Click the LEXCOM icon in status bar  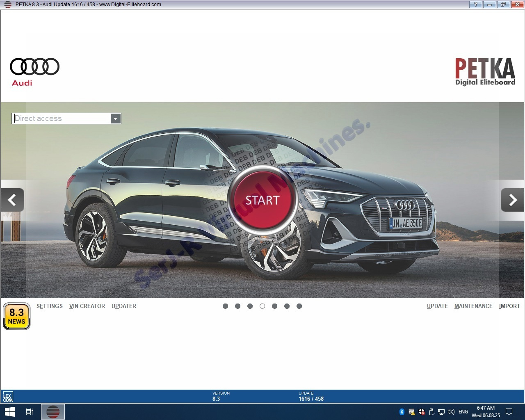click(8, 397)
